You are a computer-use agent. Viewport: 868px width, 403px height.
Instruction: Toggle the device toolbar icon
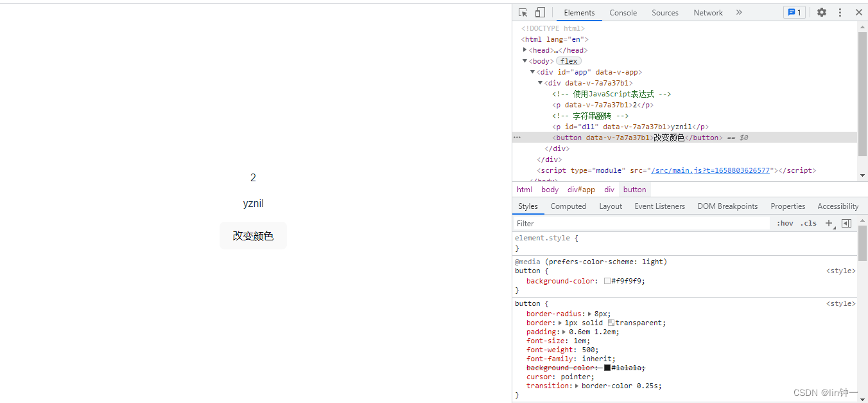click(x=540, y=12)
